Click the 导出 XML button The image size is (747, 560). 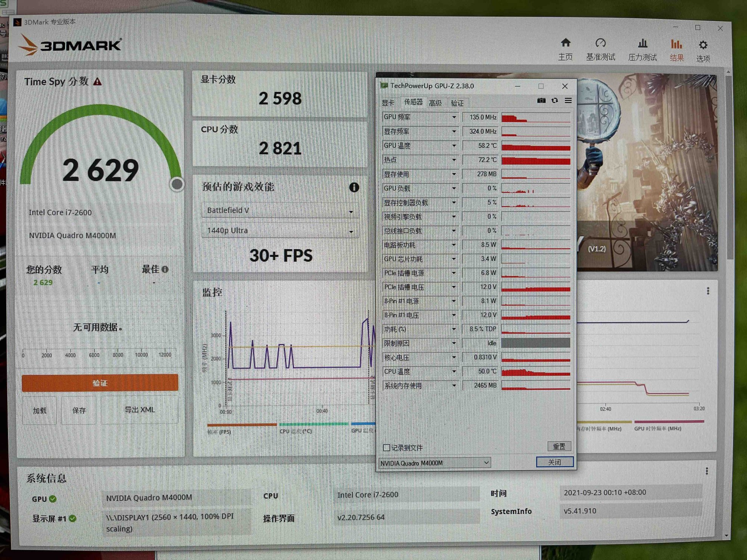pyautogui.click(x=140, y=410)
